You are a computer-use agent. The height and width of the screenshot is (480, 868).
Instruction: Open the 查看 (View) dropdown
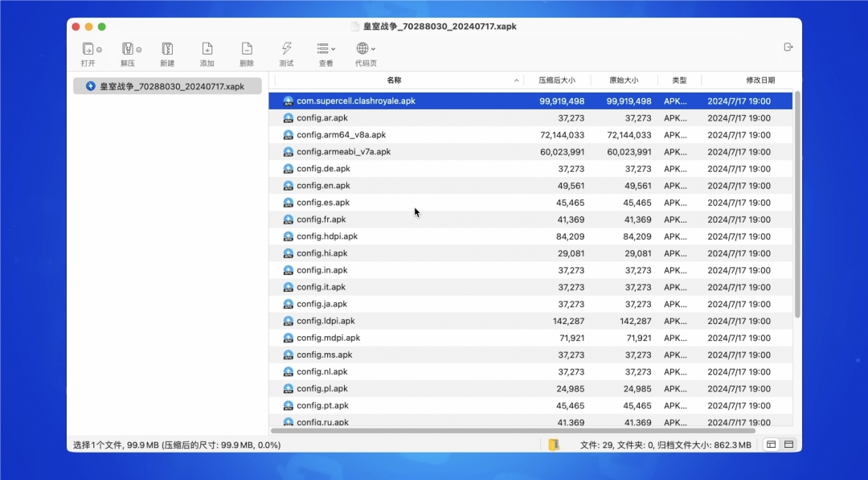[x=325, y=49]
